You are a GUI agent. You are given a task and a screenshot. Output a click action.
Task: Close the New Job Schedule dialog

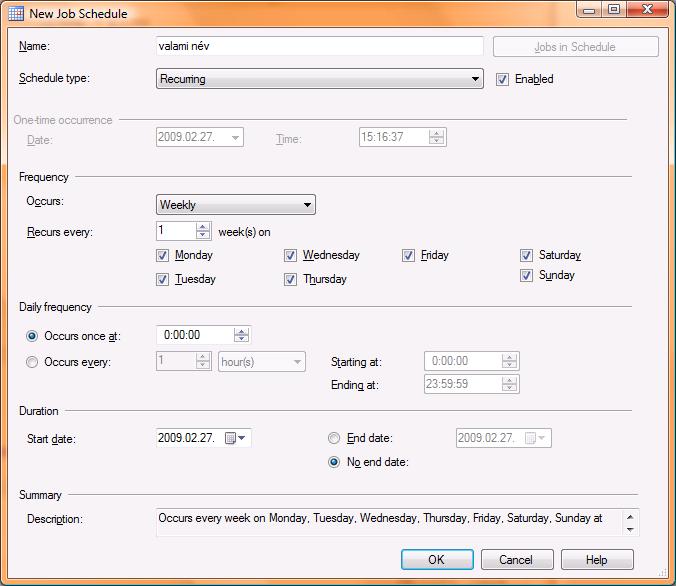point(648,9)
